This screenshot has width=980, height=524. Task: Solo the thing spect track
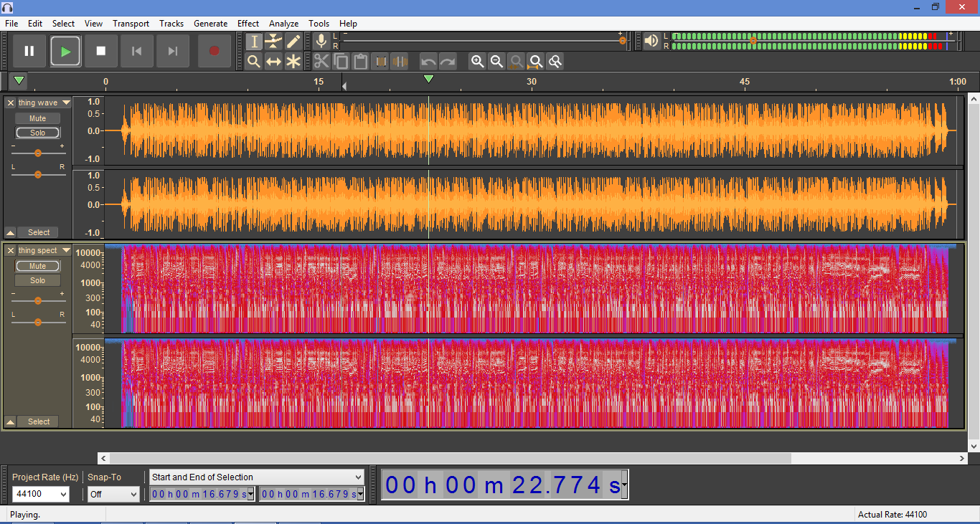pyautogui.click(x=37, y=280)
